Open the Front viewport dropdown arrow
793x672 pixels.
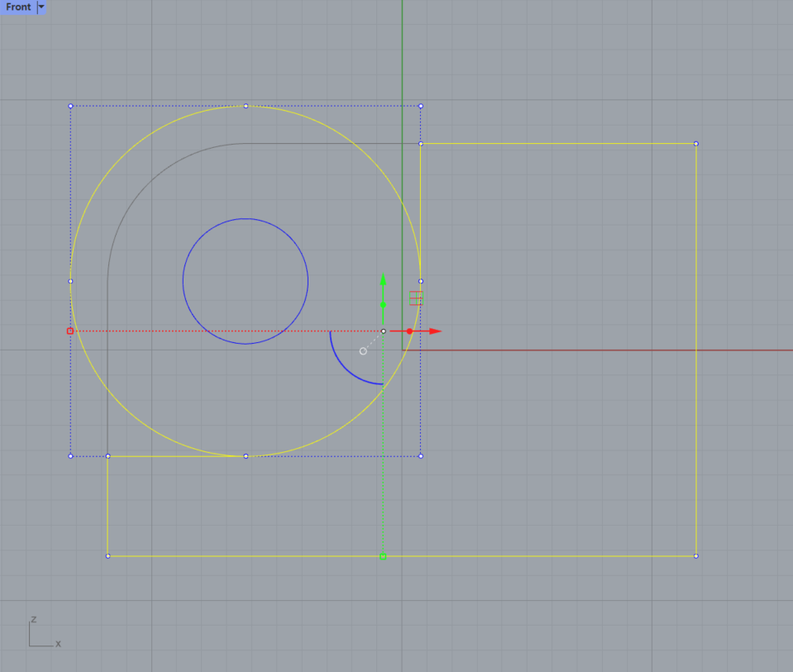click(x=41, y=7)
